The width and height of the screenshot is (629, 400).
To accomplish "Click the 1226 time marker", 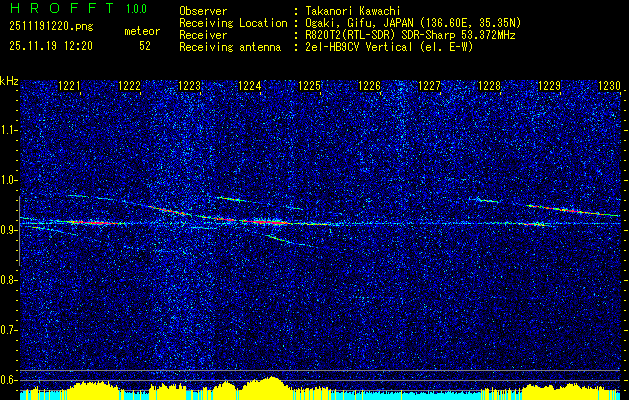I will 369,86.
